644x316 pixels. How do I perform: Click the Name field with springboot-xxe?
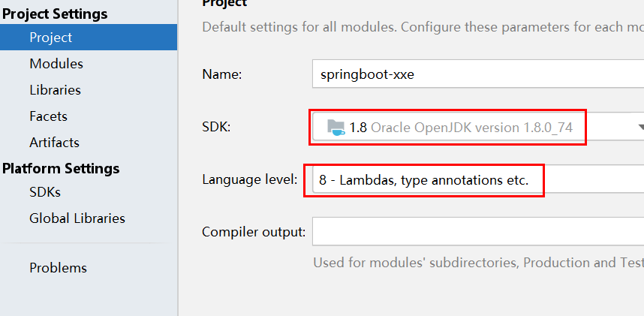(478, 74)
